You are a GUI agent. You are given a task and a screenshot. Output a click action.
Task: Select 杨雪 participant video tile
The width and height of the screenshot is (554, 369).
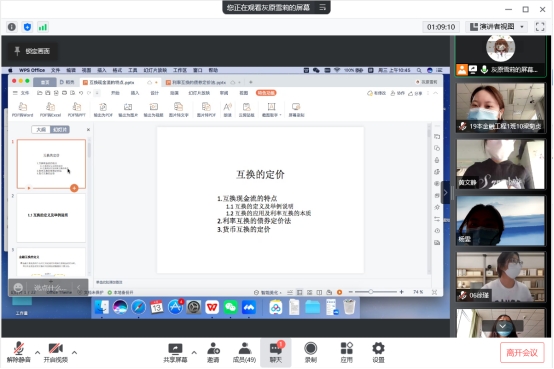click(500, 221)
